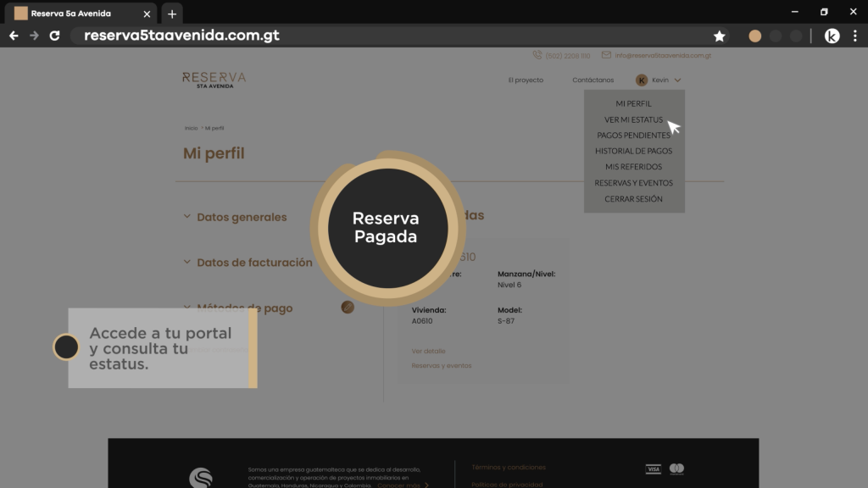This screenshot has width=868, height=488.
Task: Click the browser forward arrow
Action: (x=34, y=36)
